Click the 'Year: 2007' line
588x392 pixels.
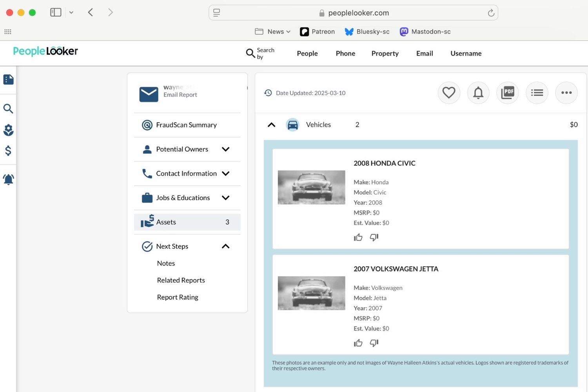tap(368, 309)
